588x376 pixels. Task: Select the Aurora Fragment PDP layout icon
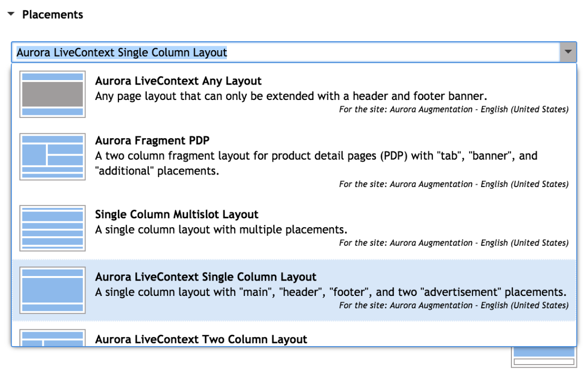(x=52, y=156)
